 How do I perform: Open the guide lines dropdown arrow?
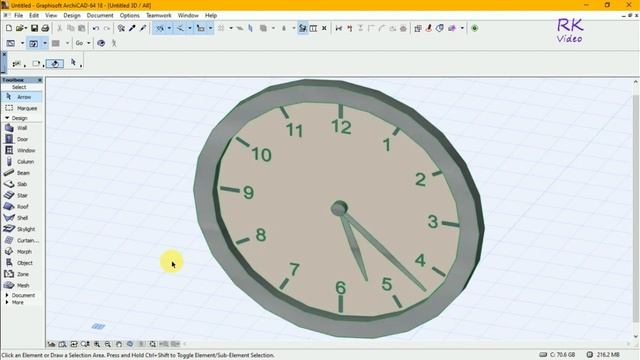point(169,28)
